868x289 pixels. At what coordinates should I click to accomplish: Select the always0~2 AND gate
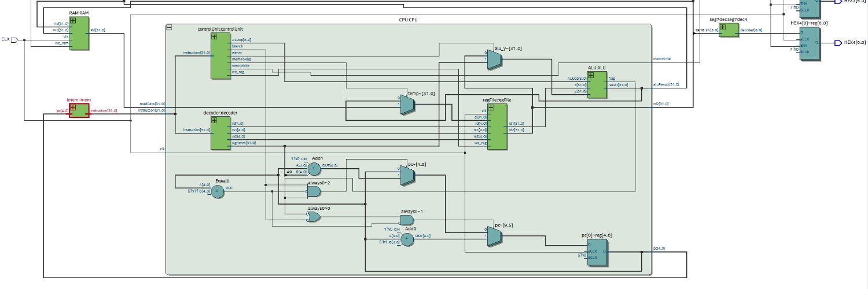pyautogui.click(x=314, y=191)
